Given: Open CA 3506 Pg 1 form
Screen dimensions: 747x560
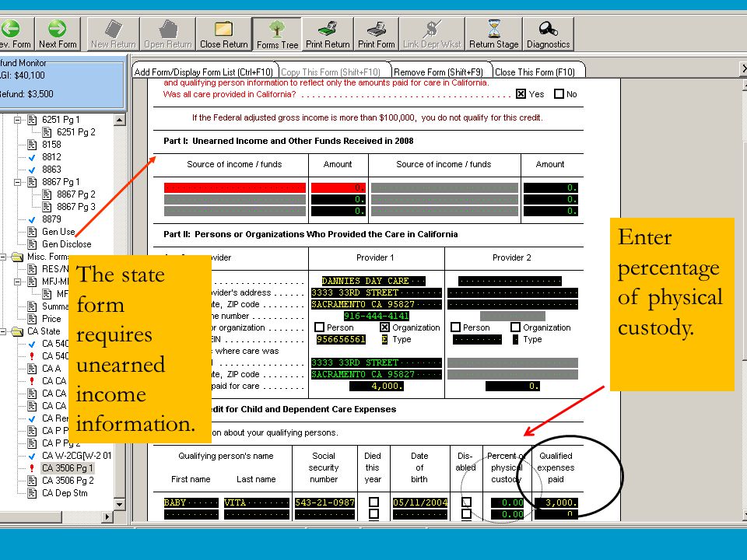Looking at the screenshot, I should click(x=67, y=468).
